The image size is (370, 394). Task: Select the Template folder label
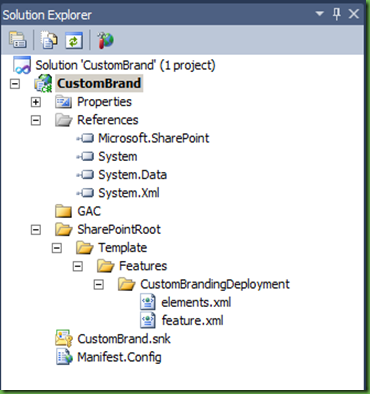[122, 248]
